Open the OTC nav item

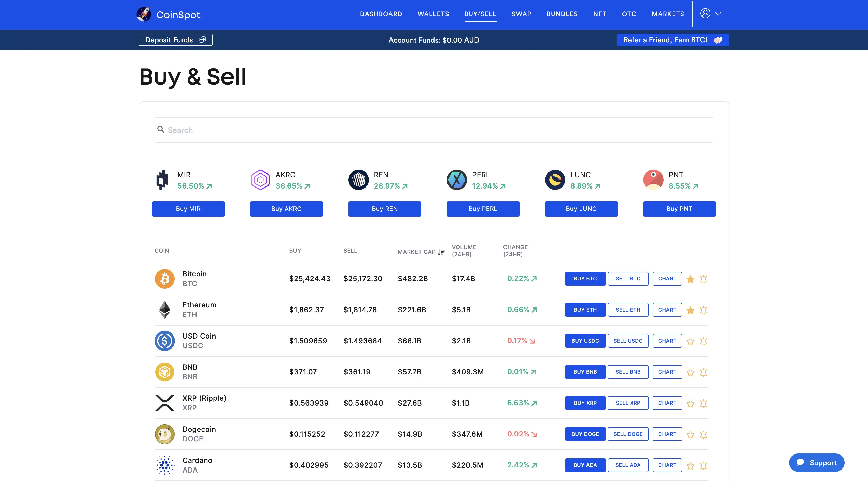pyautogui.click(x=629, y=14)
